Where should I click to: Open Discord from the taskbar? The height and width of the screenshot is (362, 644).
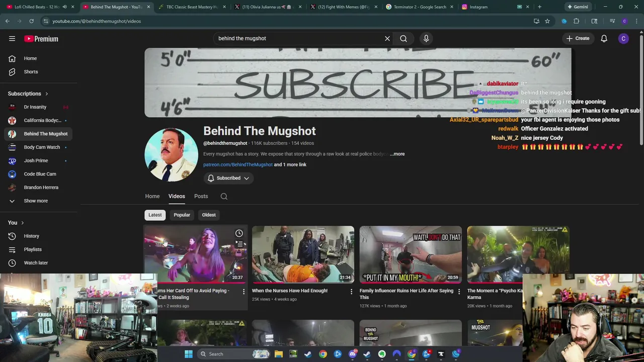(x=352, y=354)
